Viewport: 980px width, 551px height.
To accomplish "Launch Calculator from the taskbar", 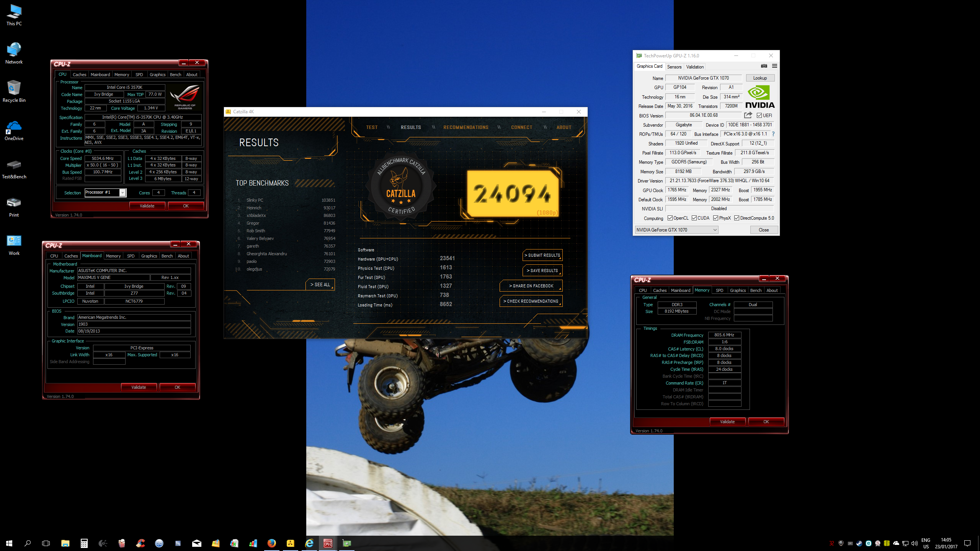I will 84,543.
